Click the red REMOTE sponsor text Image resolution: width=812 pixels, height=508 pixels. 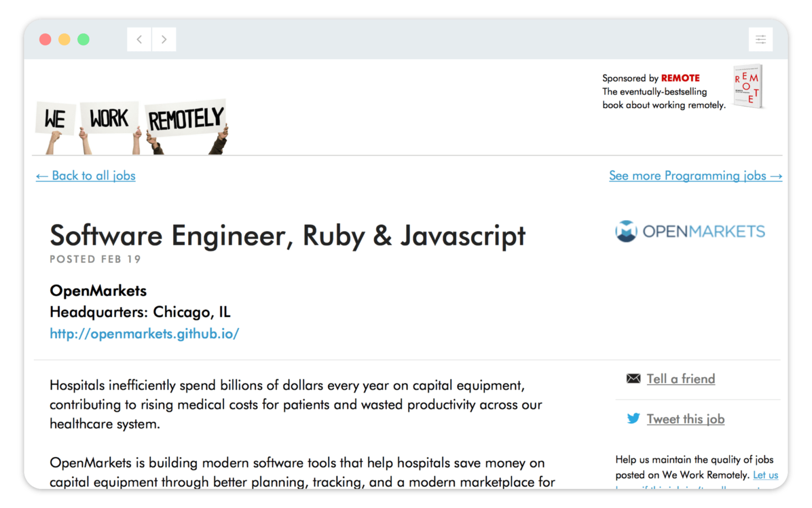coord(680,78)
